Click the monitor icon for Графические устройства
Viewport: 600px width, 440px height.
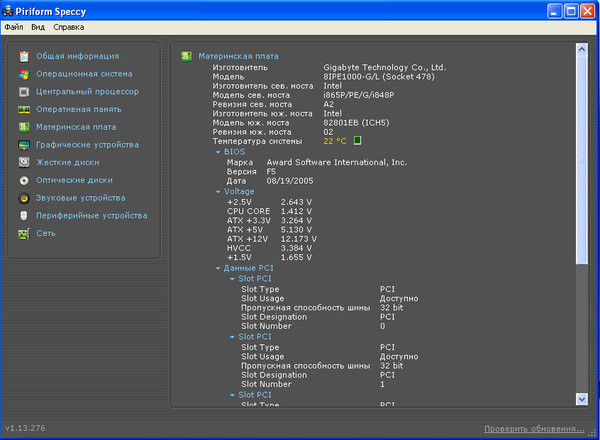pos(24,145)
